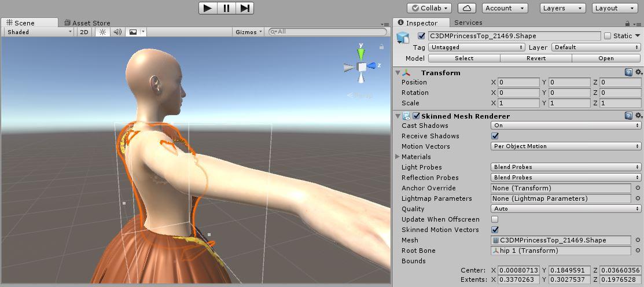
Task: Toggle the game object active checkbox
Action: (421, 36)
